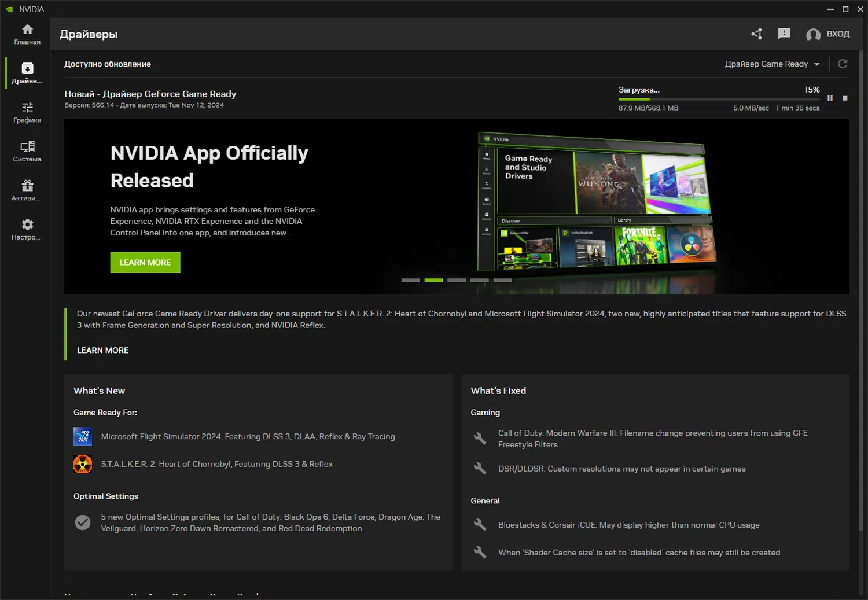Image resolution: width=868 pixels, height=600 pixels.
Task: Refresh the driver update check
Action: click(843, 64)
